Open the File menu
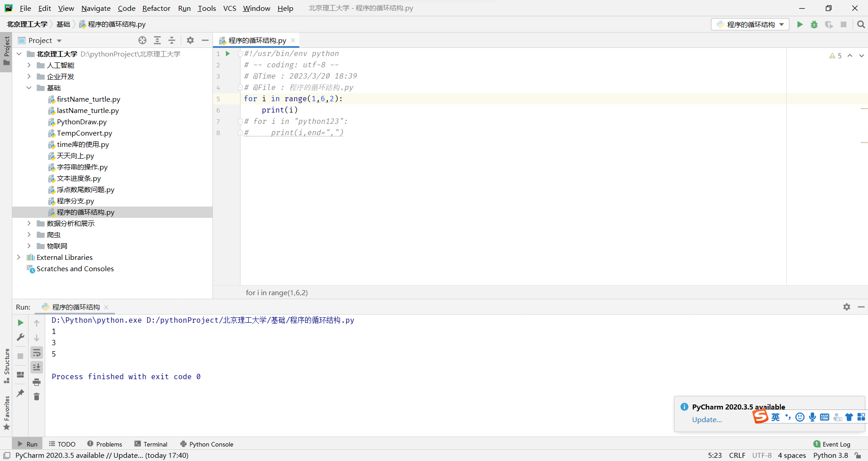 click(25, 8)
